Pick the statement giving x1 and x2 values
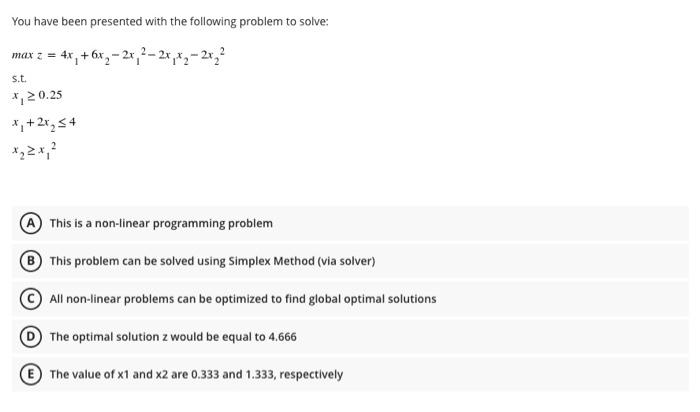 pos(196,375)
